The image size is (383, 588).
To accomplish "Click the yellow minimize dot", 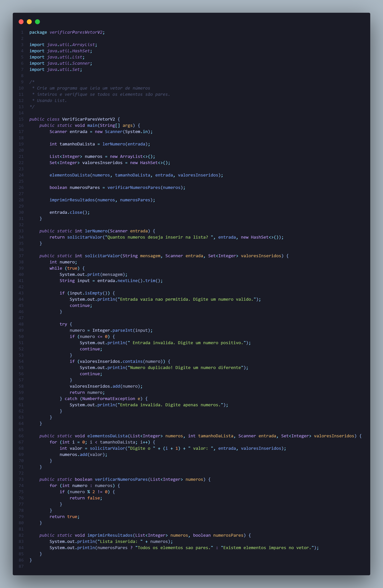I will [x=29, y=22].
